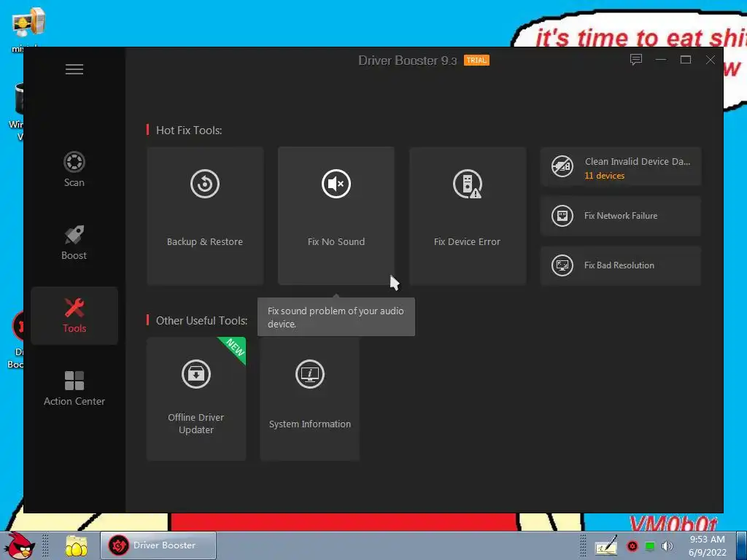747x560 pixels.
Task: Click the 'Hot Fix Tools:' heading
Action: tap(189, 130)
